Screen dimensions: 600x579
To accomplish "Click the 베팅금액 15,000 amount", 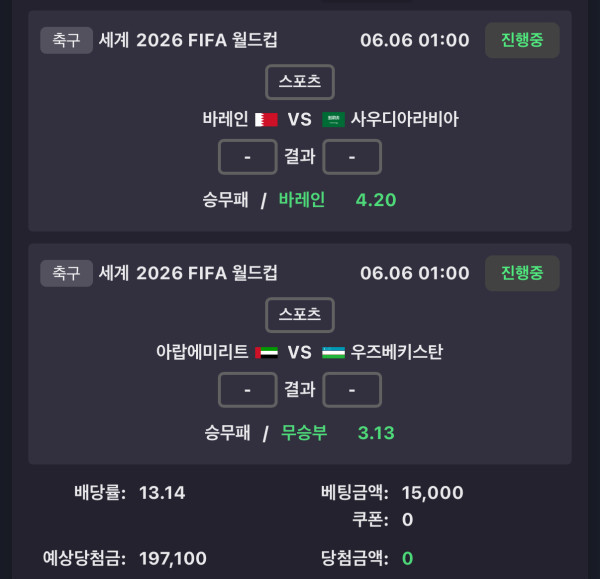I will [432, 493].
